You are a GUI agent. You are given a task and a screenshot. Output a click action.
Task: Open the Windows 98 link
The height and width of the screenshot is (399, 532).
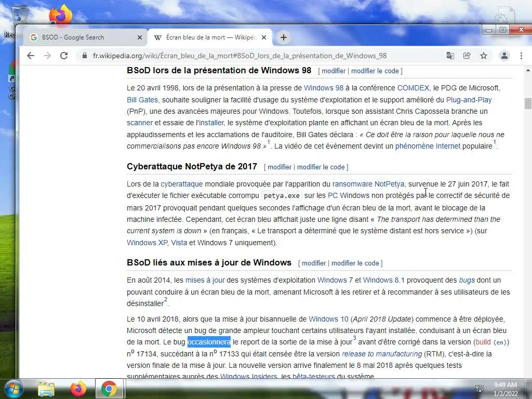pos(324,88)
